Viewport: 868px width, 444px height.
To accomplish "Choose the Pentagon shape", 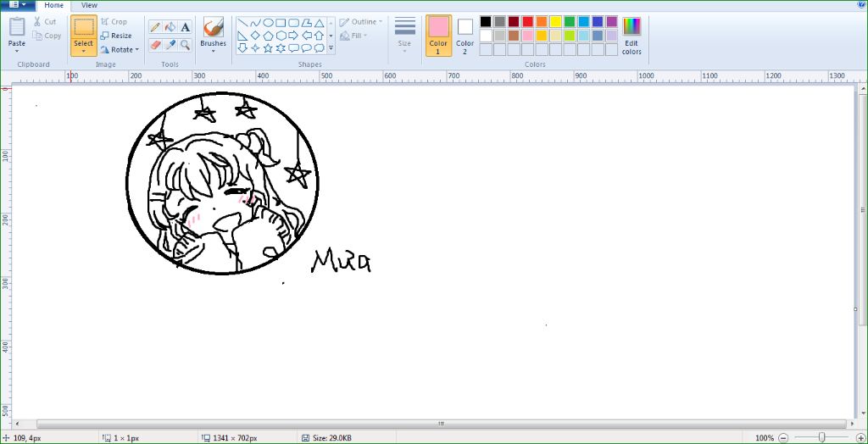I will [268, 36].
